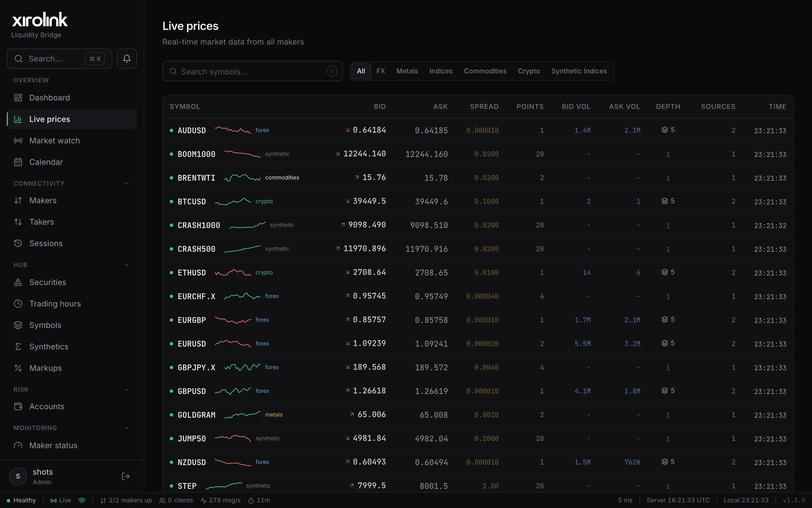
Task: Switch to the Indices filter tab
Action: [441, 71]
